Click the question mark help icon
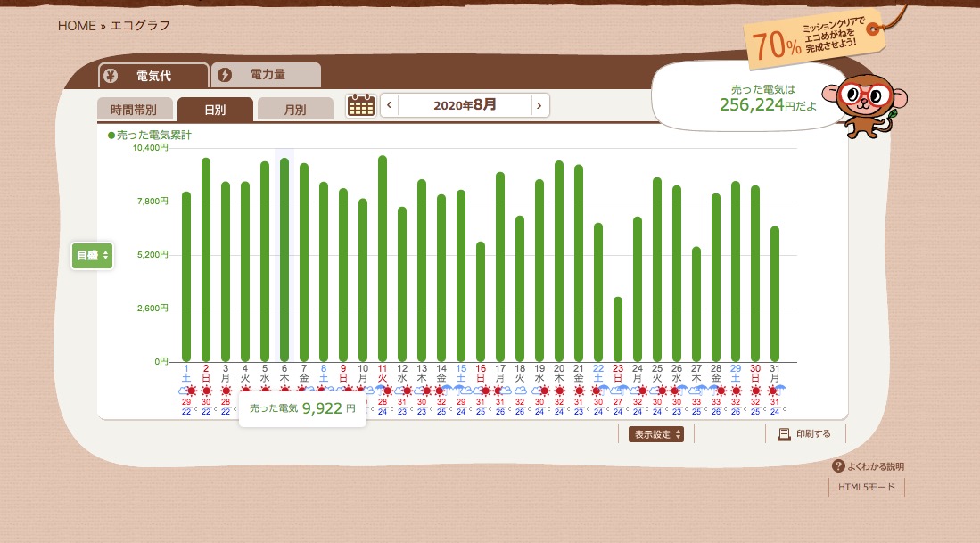Image resolution: width=980 pixels, height=543 pixels. pyautogui.click(x=838, y=466)
